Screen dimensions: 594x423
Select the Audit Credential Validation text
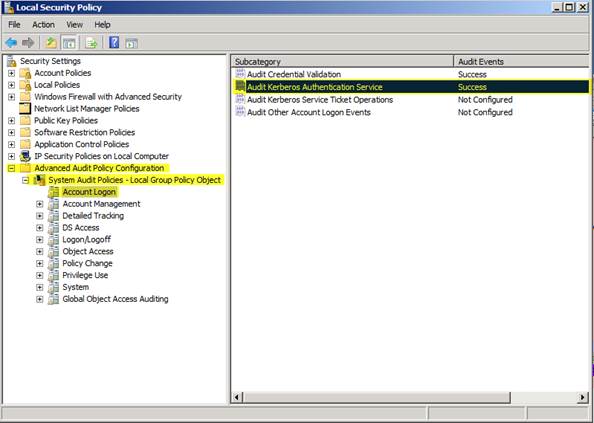(294, 74)
